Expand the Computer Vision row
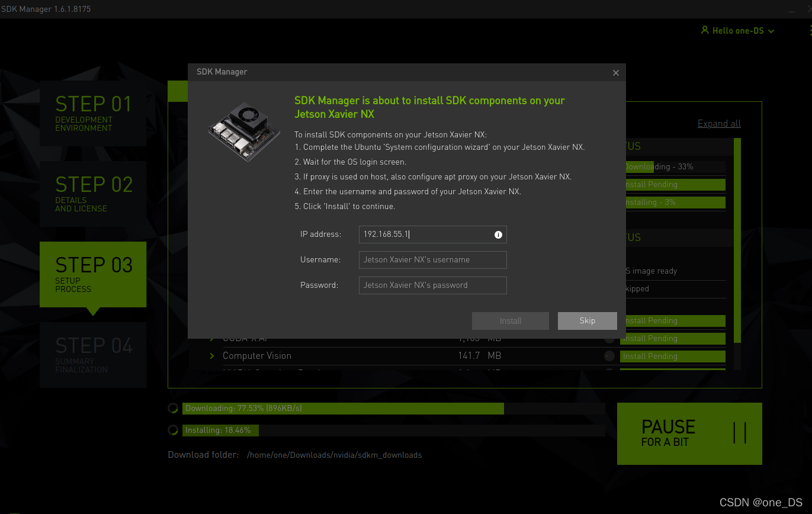The image size is (812, 514). (212, 356)
